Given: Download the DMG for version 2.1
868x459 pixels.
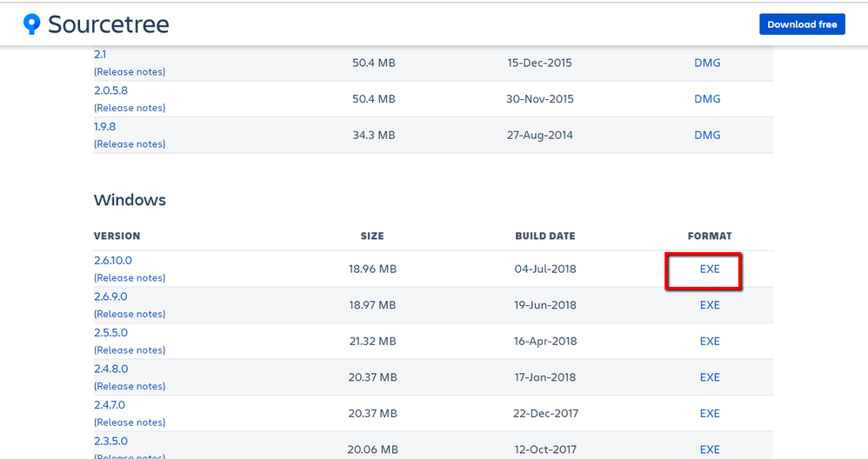Looking at the screenshot, I should [707, 63].
